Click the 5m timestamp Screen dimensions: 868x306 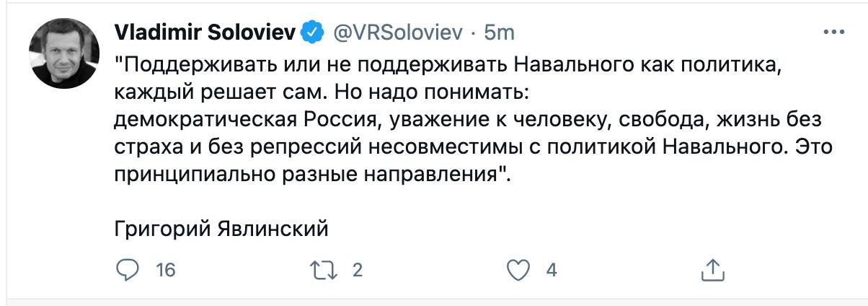pos(499,32)
